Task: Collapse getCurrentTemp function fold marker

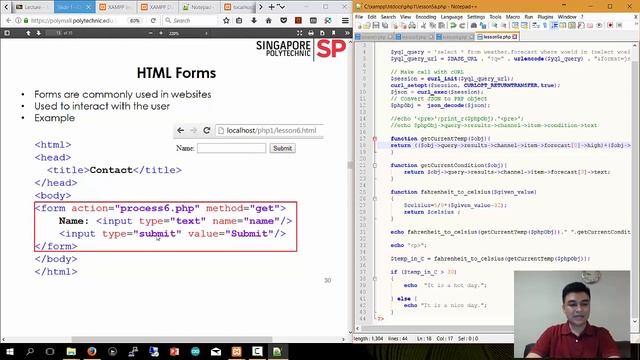Action: (375, 139)
